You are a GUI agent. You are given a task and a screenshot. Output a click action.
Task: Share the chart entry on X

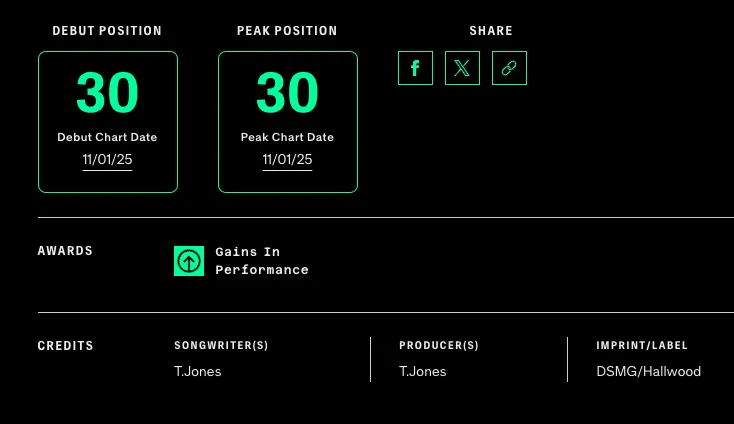coord(462,68)
